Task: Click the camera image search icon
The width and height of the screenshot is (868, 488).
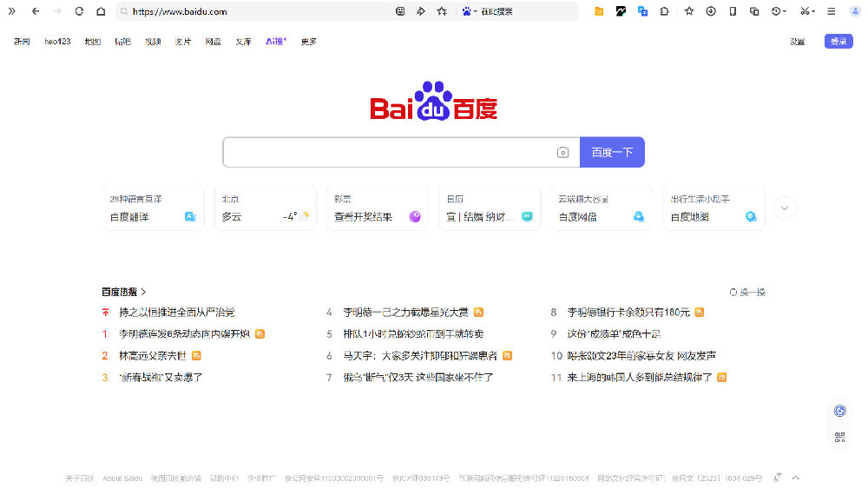Action: 562,152
